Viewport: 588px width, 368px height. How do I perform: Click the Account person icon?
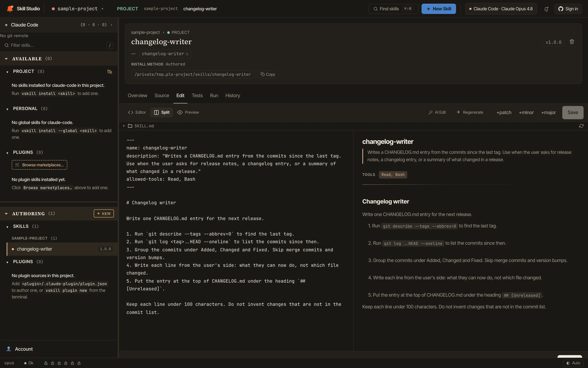coord(9,349)
